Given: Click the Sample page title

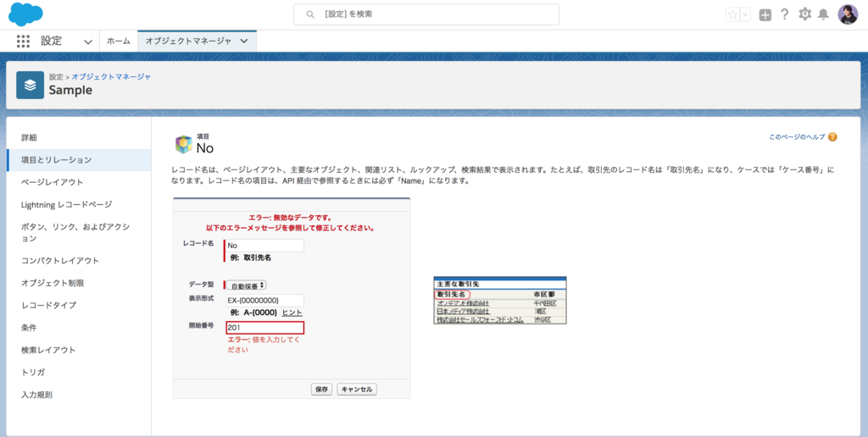Looking at the screenshot, I should [x=70, y=90].
